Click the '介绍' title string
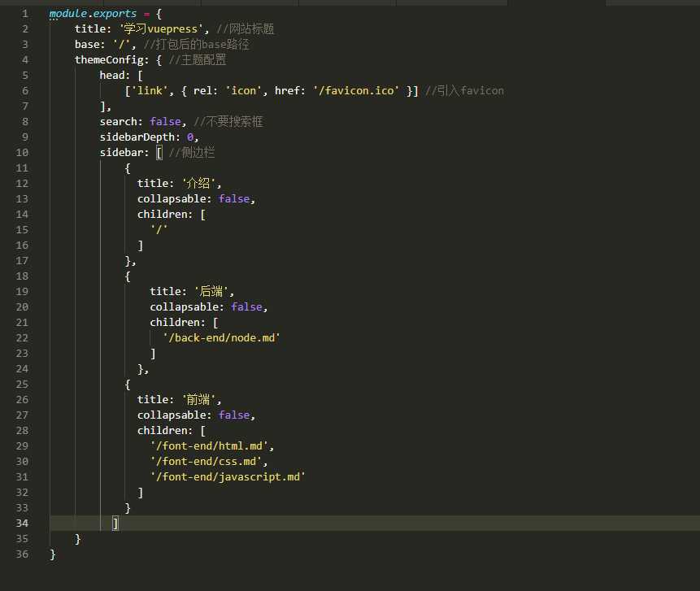 (198, 184)
